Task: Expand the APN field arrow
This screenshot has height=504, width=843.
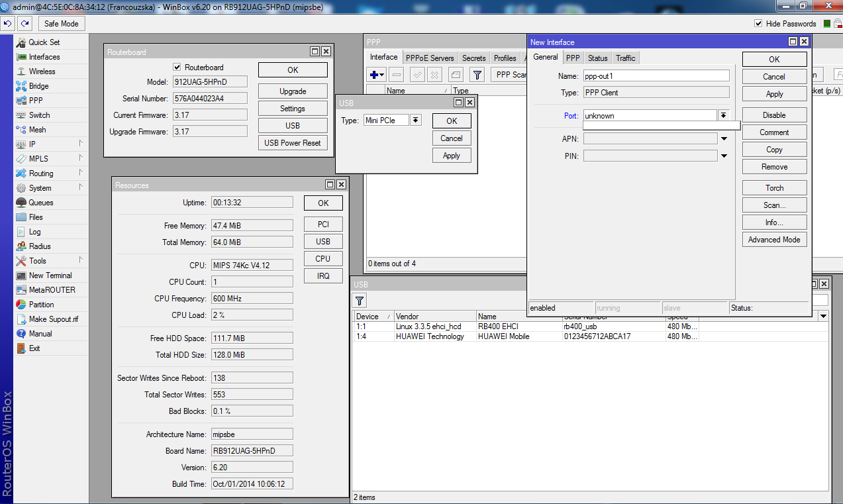Action: pyautogui.click(x=724, y=139)
